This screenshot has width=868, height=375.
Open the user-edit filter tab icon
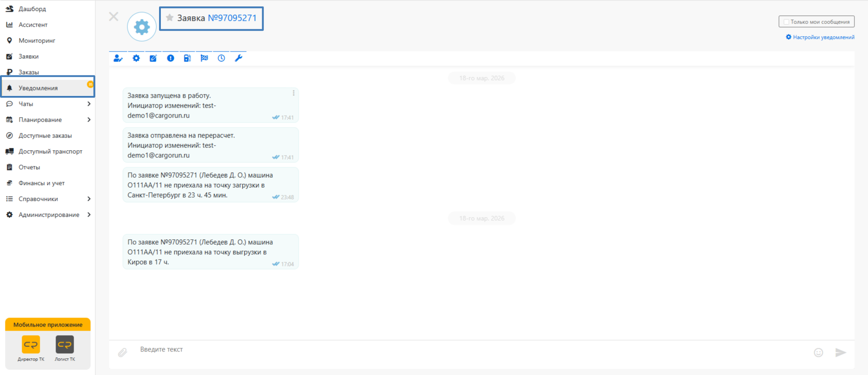(x=118, y=58)
